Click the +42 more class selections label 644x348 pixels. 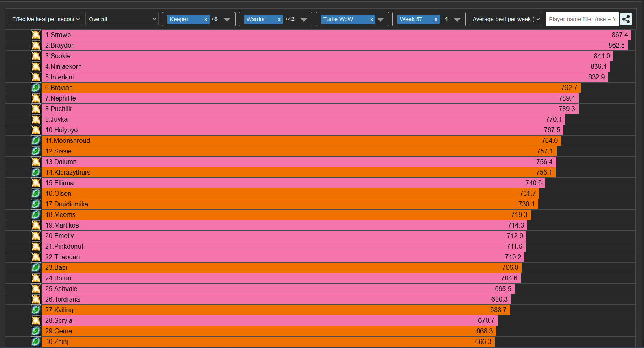[290, 19]
